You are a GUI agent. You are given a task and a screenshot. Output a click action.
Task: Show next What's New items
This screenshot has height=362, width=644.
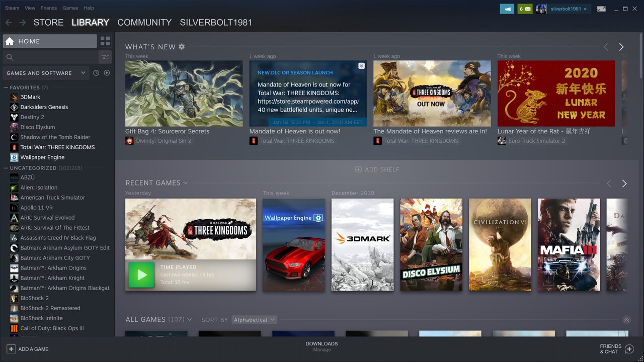[x=621, y=47]
